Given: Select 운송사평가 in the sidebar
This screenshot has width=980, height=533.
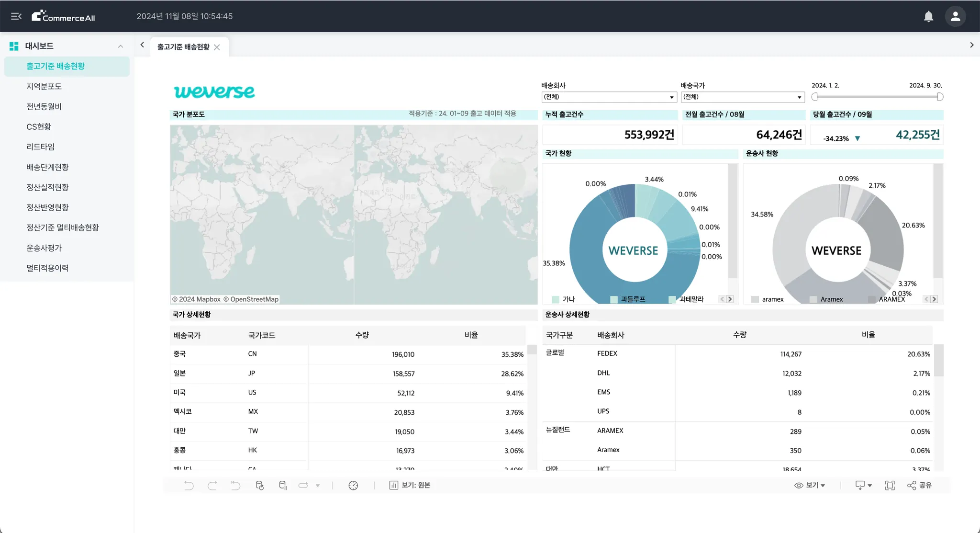Looking at the screenshot, I should point(44,248).
